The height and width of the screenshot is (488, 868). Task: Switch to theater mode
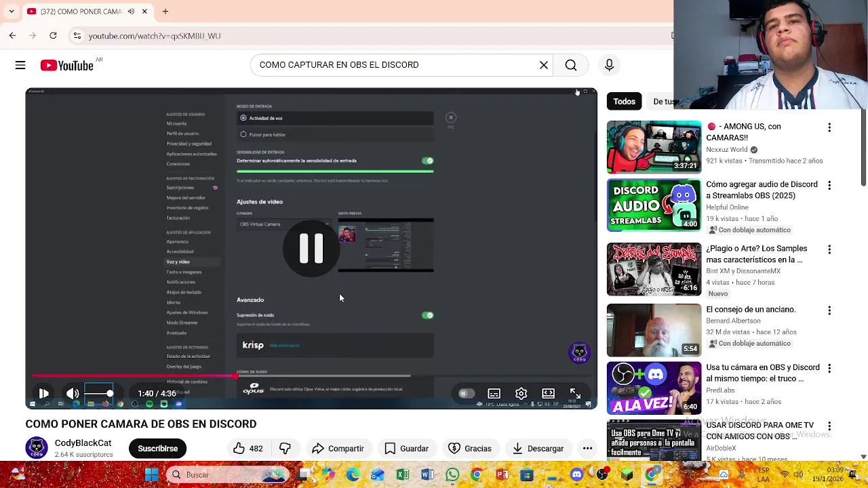(548, 393)
